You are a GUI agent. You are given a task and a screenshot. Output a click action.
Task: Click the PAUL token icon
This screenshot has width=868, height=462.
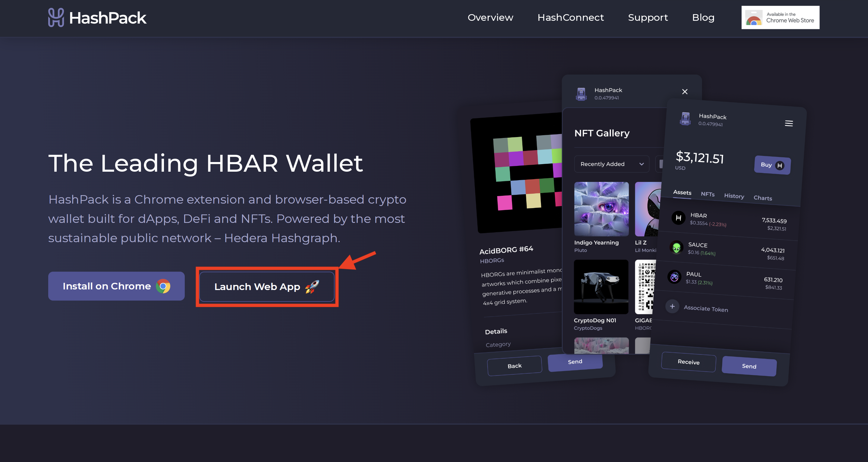point(674,277)
